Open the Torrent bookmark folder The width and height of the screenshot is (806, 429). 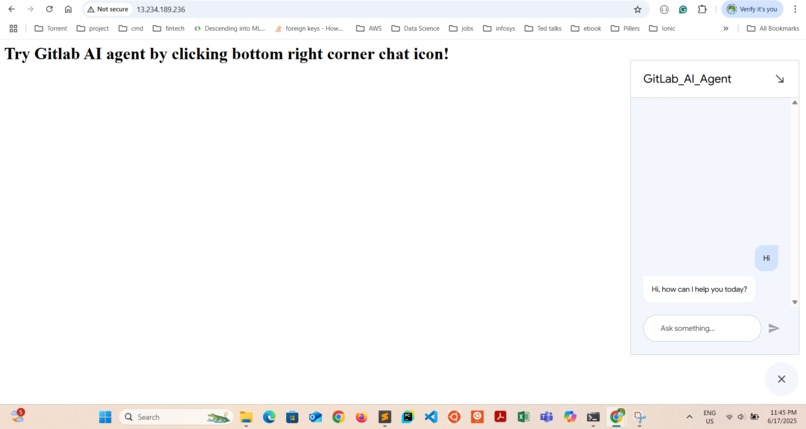pos(50,28)
